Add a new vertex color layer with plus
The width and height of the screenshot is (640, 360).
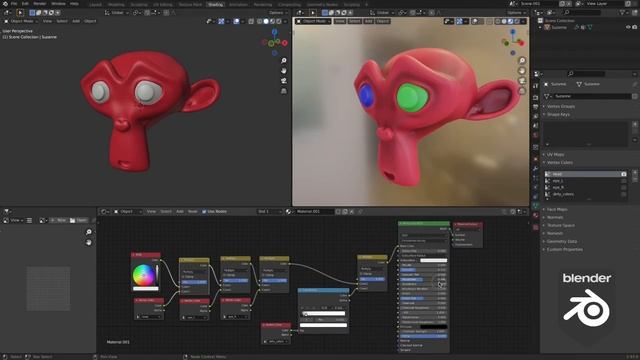tap(635, 173)
